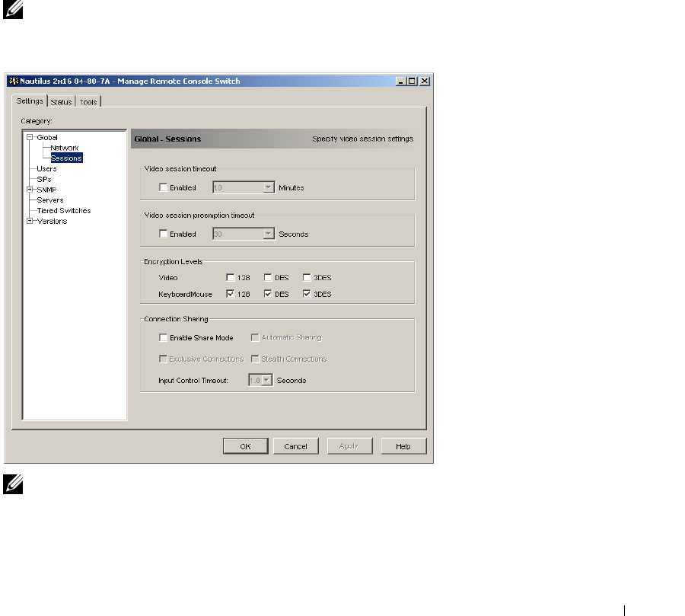This screenshot has width=685, height=616.
Task: Expand the SNMP tree node
Action: pos(30,190)
